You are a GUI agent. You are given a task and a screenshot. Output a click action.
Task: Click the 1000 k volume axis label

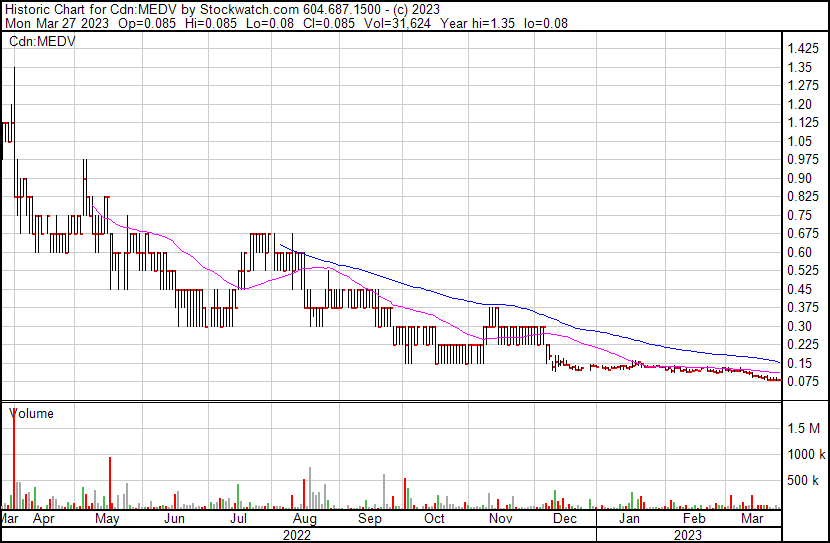click(803, 454)
